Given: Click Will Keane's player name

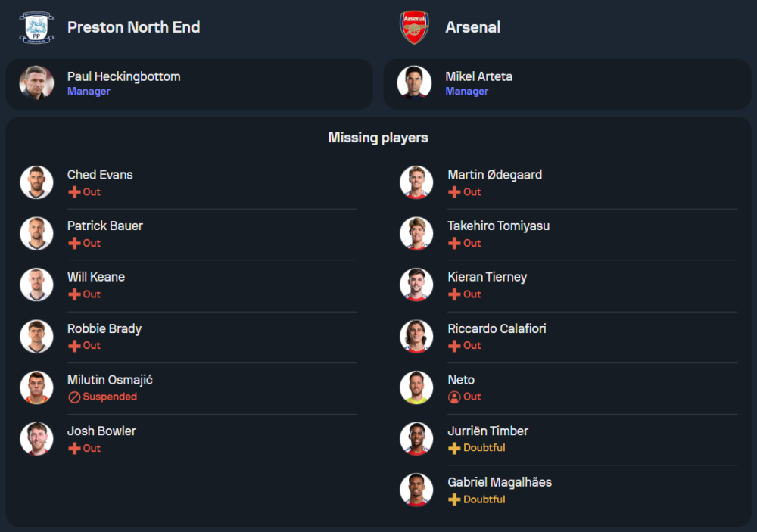Looking at the screenshot, I should [96, 277].
